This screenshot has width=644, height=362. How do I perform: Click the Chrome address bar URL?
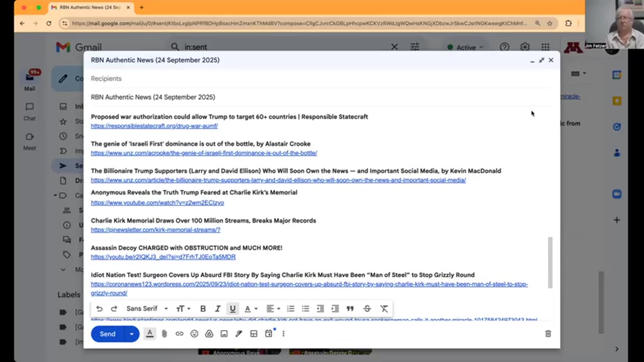tap(299, 23)
